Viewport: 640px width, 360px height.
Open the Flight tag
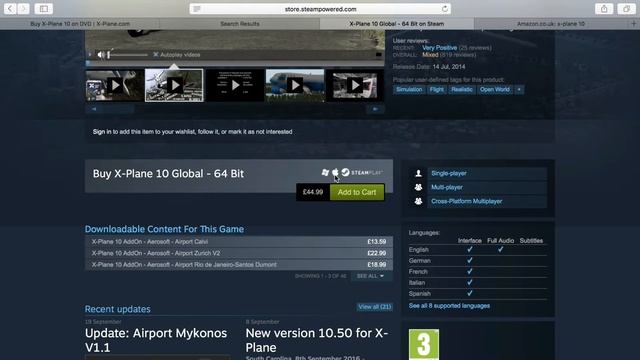(x=436, y=89)
